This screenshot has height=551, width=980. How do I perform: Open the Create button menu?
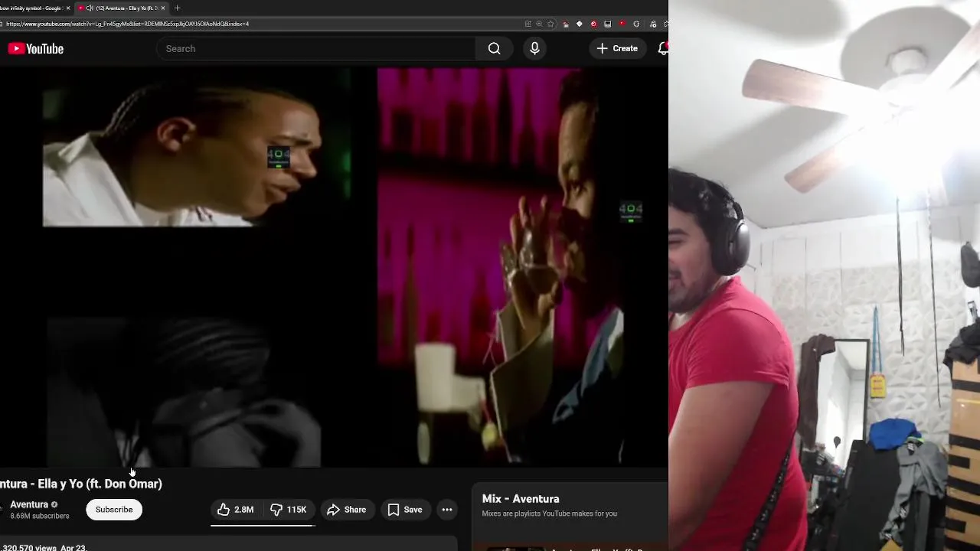point(617,48)
